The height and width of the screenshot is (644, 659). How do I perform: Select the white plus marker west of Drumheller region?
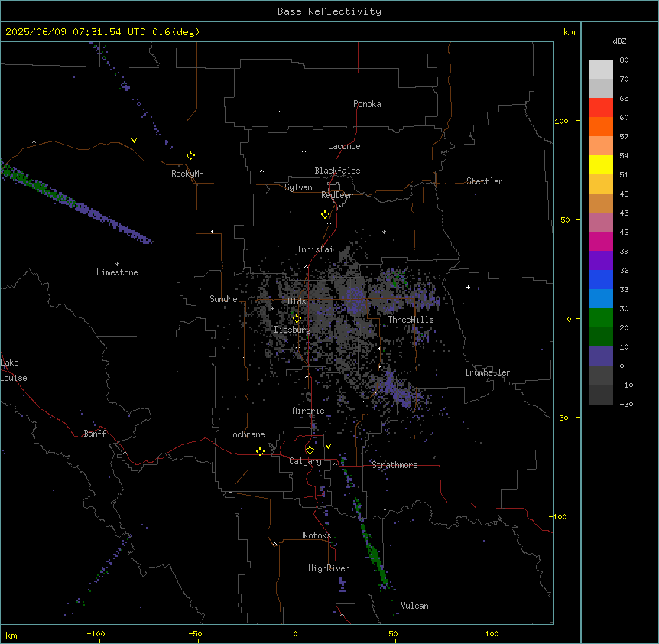pos(468,287)
